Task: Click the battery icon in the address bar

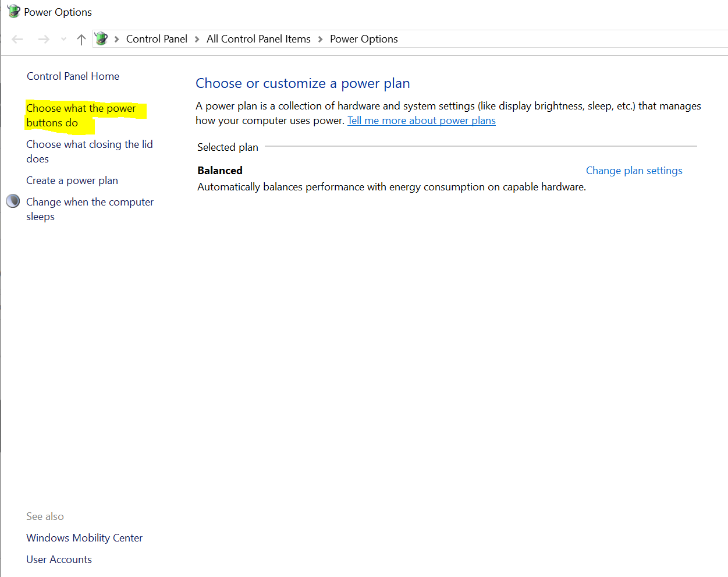Action: [101, 39]
